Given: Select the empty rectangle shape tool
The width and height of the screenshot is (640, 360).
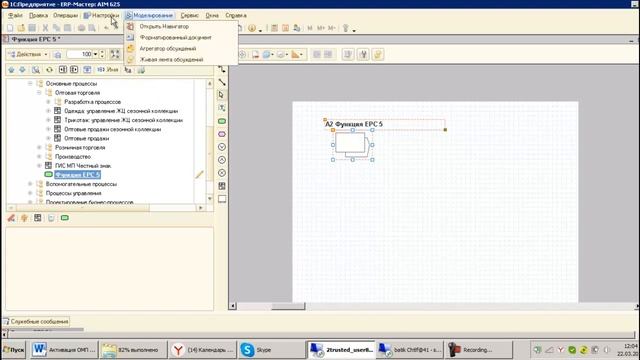Looking at the screenshot, I should [x=222, y=199].
